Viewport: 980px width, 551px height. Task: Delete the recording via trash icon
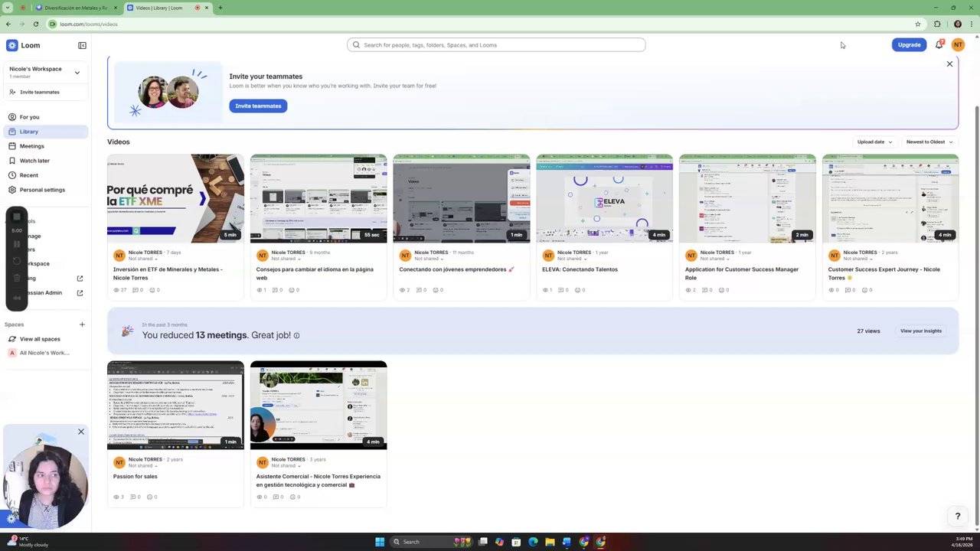click(x=17, y=279)
